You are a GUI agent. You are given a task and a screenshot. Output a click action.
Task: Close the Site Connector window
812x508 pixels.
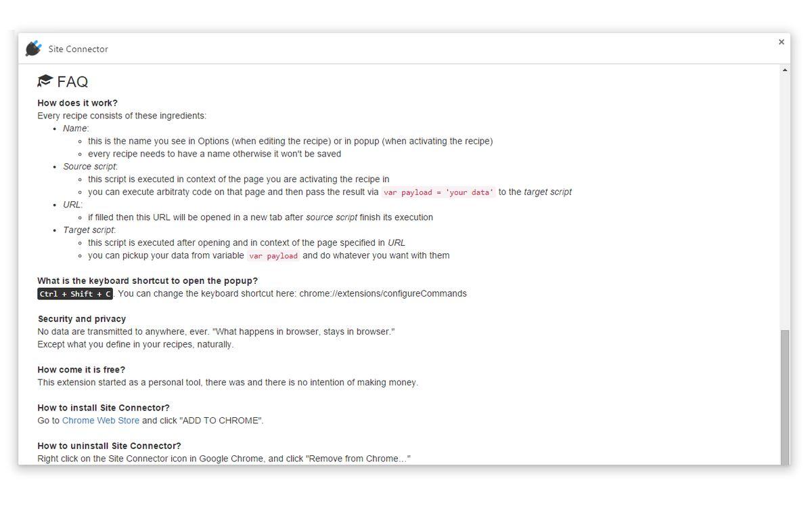[781, 42]
